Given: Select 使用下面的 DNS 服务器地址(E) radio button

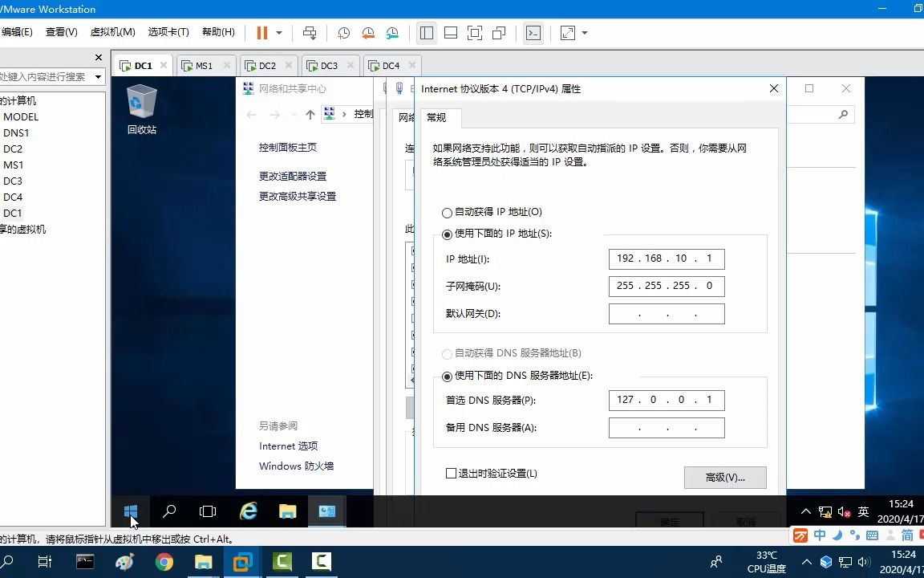Looking at the screenshot, I should pyautogui.click(x=448, y=377).
